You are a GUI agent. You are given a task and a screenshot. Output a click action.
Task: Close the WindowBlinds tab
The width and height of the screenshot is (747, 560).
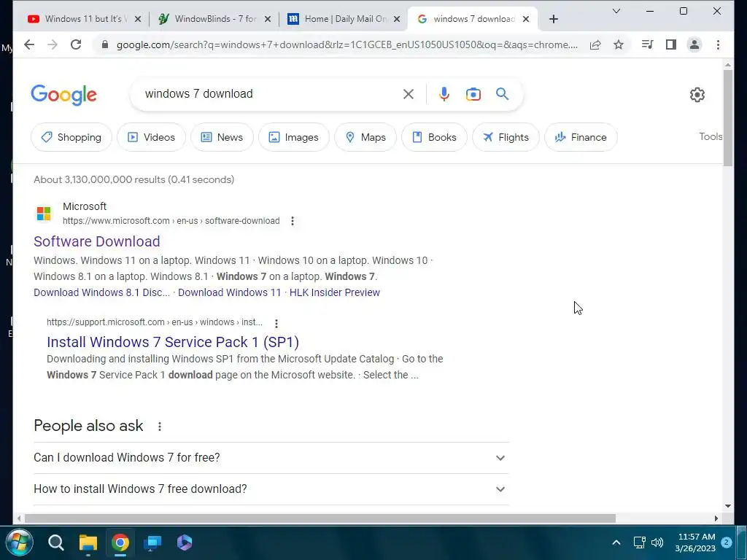(x=268, y=19)
